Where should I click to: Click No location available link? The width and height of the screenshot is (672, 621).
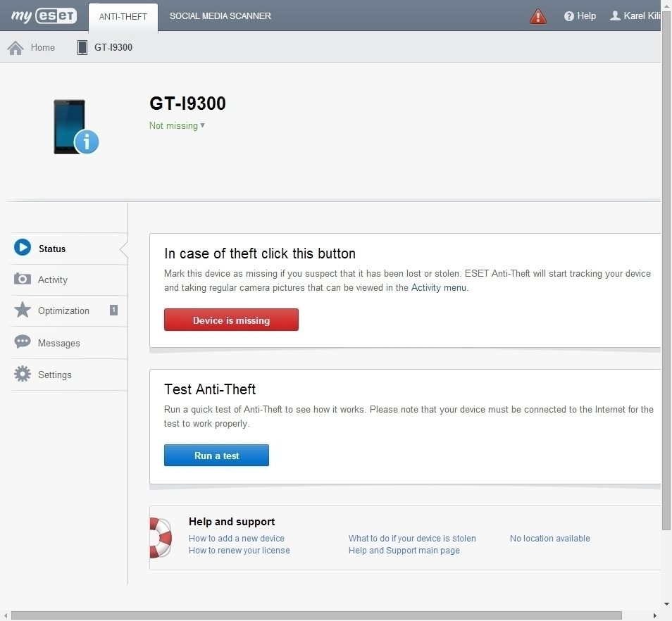550,539
